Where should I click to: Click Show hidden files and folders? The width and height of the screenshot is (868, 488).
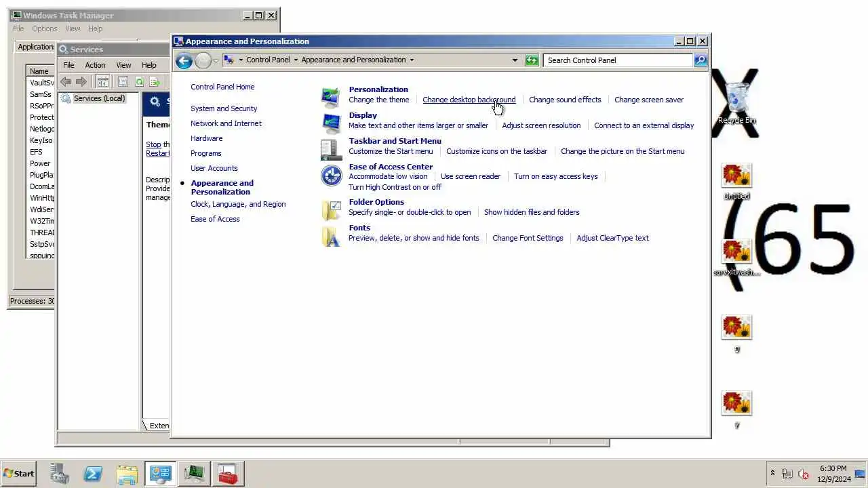coord(532,212)
